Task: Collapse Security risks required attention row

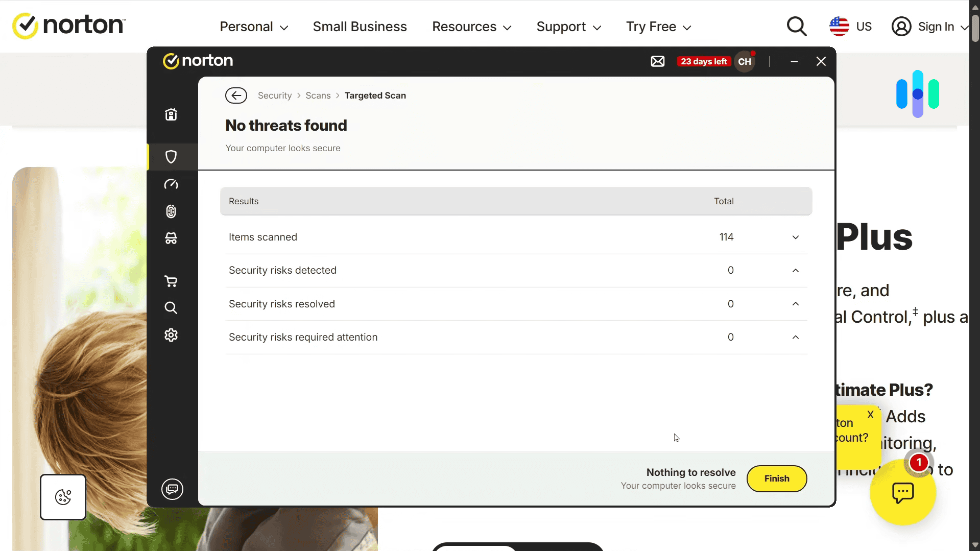Action: point(796,337)
